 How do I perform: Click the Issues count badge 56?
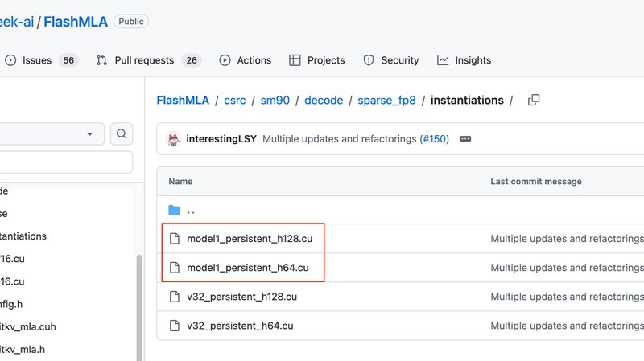click(x=68, y=60)
